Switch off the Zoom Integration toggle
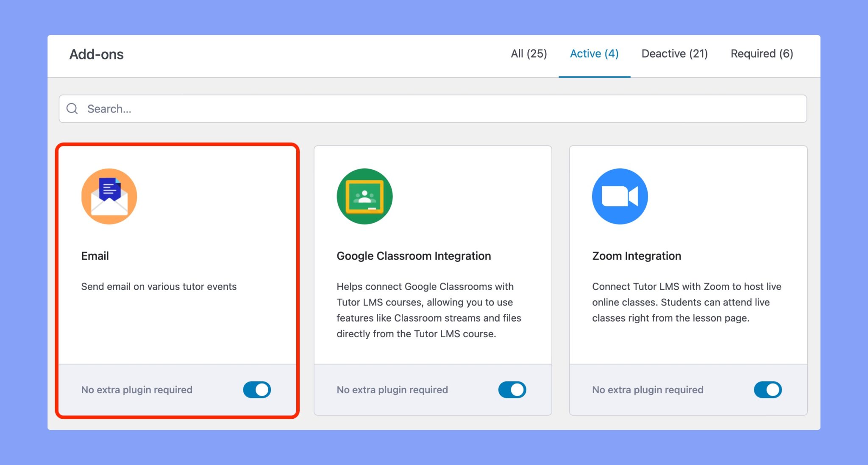The width and height of the screenshot is (868, 465). [x=768, y=389]
